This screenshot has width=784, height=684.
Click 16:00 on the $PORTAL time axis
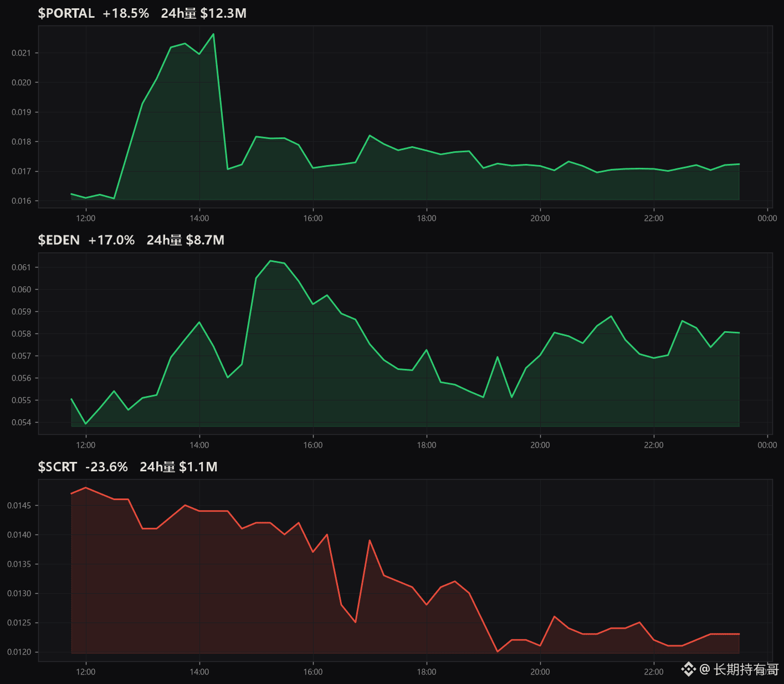(313, 218)
